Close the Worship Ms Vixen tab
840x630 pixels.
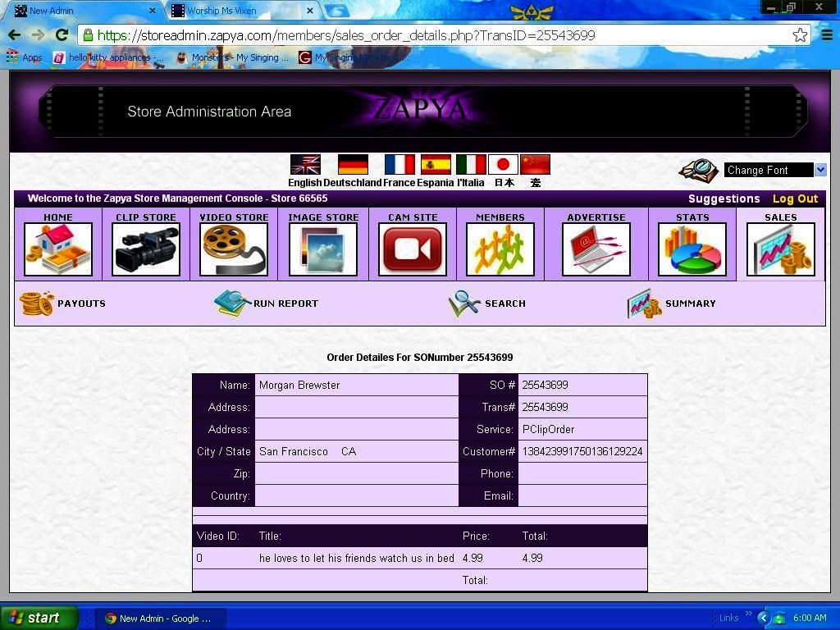point(309,10)
